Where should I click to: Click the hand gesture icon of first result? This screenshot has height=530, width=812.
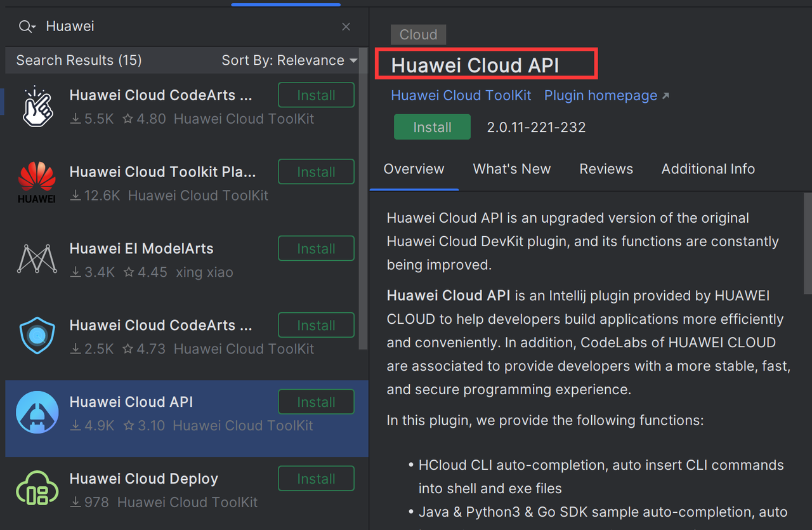coord(37,105)
